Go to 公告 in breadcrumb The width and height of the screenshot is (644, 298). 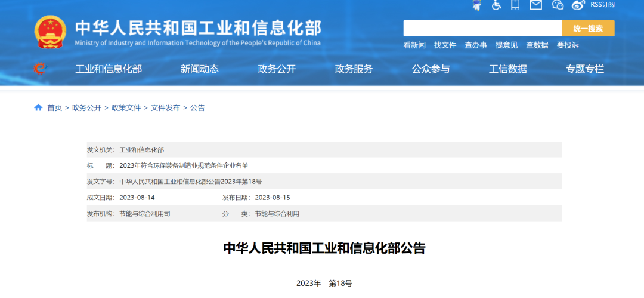[197, 108]
